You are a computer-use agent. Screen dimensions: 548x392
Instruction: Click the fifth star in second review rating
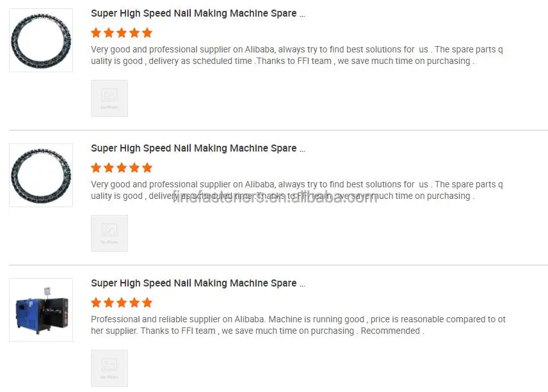(147, 168)
